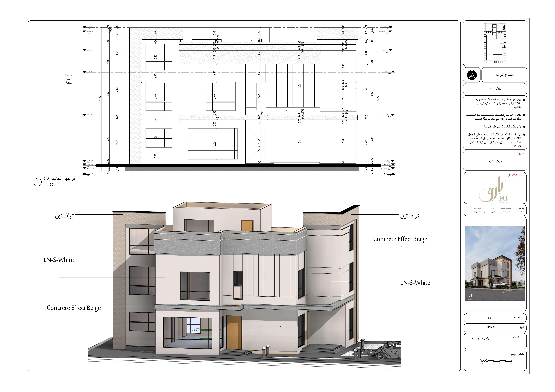Viewport: 555px width, 392px height.
Task: Click the 'Concrete Effect Beige' label pointing to canopy
Action: click(x=74, y=308)
